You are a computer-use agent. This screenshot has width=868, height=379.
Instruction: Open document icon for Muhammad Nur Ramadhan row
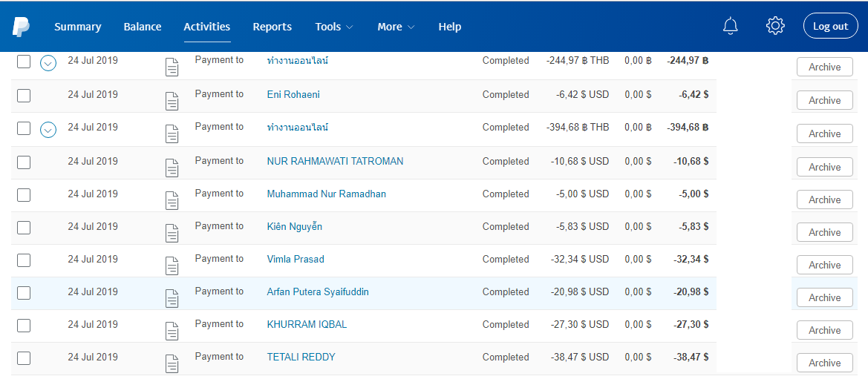pos(173,200)
